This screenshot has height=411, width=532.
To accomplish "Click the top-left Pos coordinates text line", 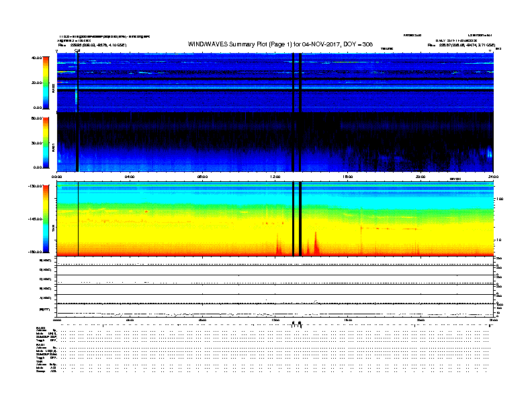I will [x=92, y=45].
